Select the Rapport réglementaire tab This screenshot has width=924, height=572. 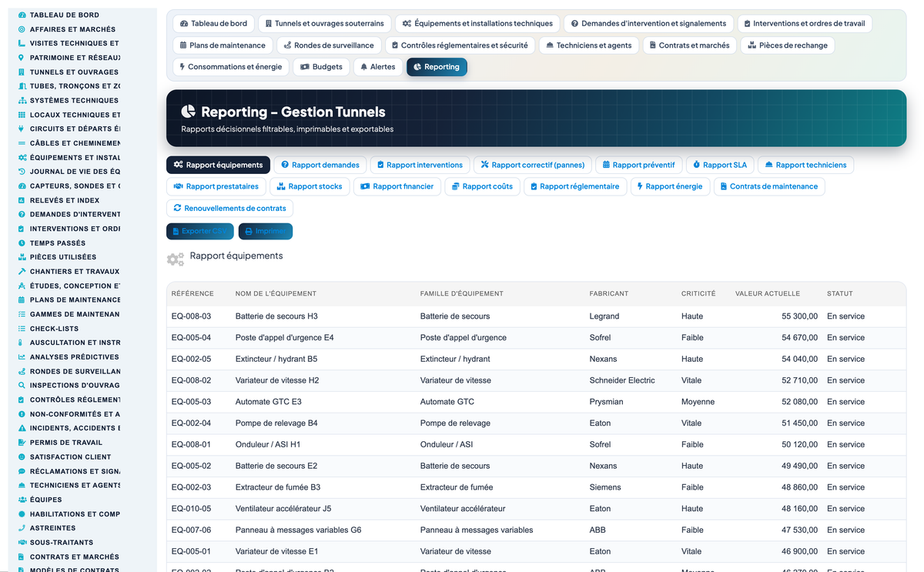pyautogui.click(x=574, y=186)
